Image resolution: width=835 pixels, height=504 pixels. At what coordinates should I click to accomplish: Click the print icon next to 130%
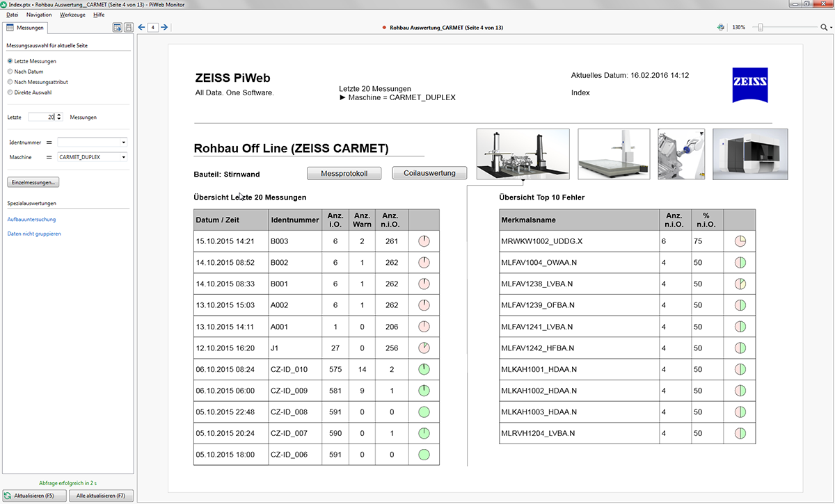point(721,28)
